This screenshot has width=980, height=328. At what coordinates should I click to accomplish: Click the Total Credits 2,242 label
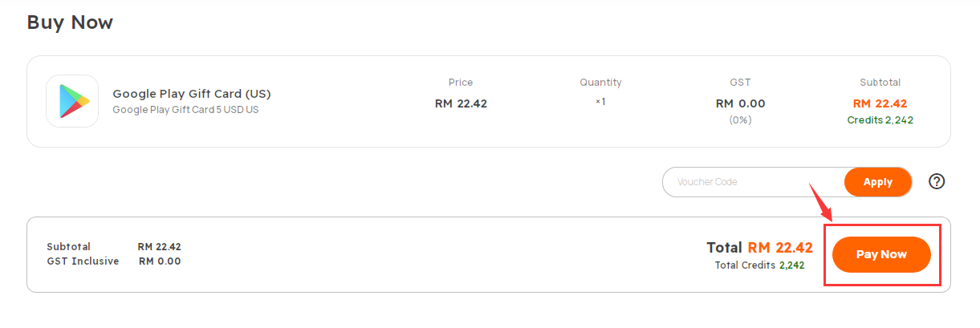[x=759, y=265]
